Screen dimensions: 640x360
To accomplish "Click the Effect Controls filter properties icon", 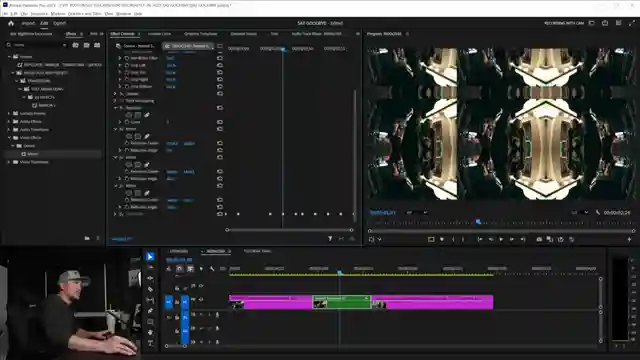I will (330, 239).
